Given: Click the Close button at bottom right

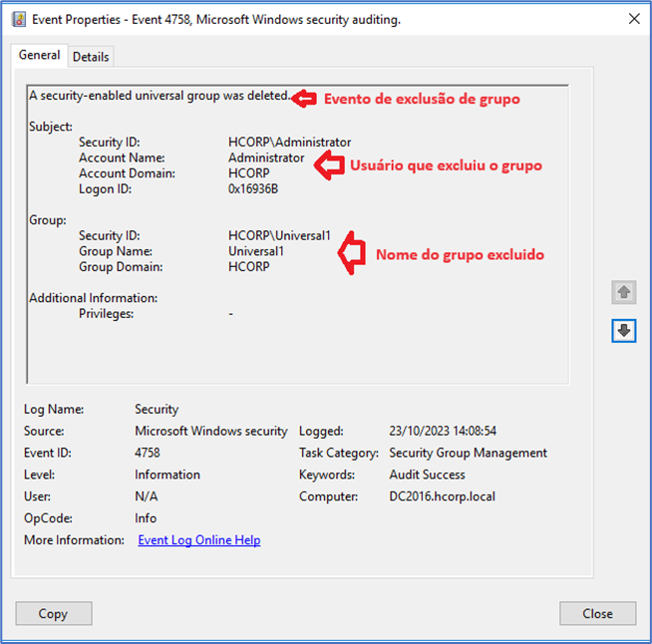Looking at the screenshot, I should [597, 613].
